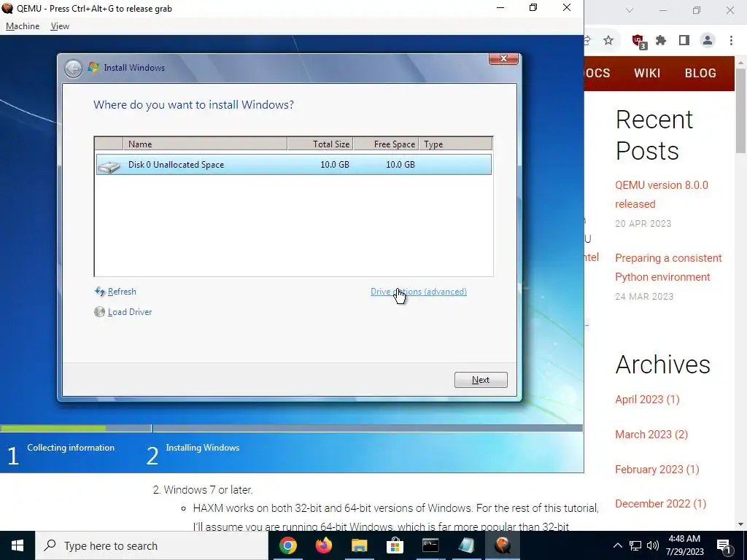Click the Refresh arrows icon
747x560 pixels.
[100, 292]
